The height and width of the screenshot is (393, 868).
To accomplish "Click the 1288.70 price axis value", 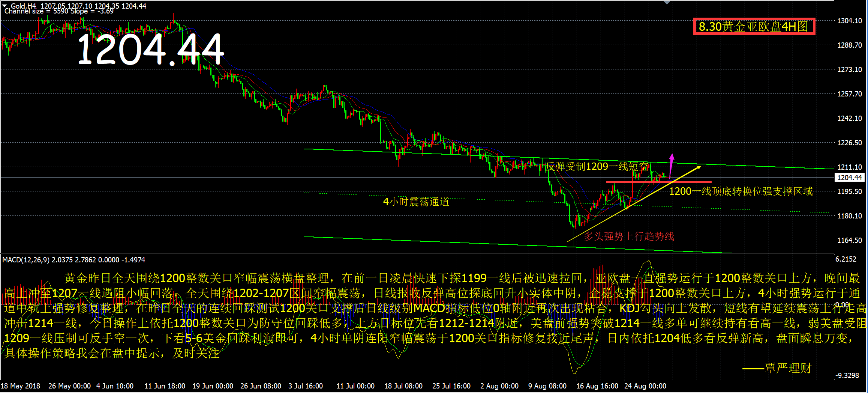I will click(x=849, y=45).
